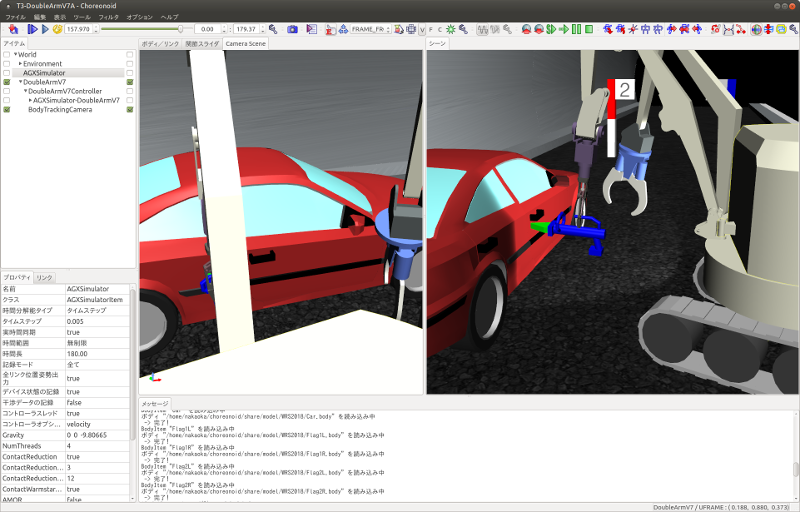Switch to the 関節スライダ tab
The image size is (800, 512).
pos(203,44)
